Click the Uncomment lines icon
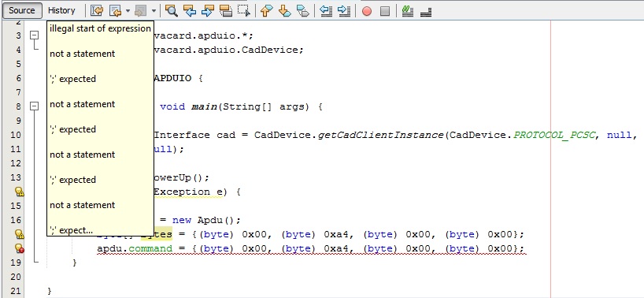 (x=426, y=11)
